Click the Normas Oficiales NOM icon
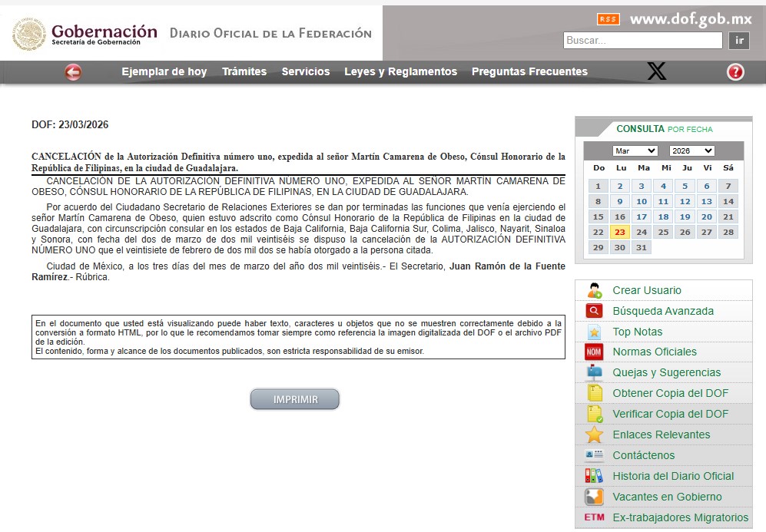This screenshot has width=766, height=532. (595, 352)
